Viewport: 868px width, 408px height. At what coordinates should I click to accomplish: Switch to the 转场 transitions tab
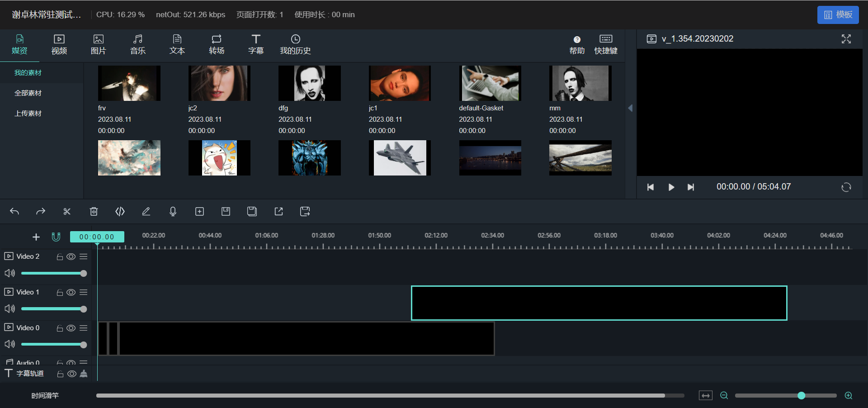(x=217, y=44)
